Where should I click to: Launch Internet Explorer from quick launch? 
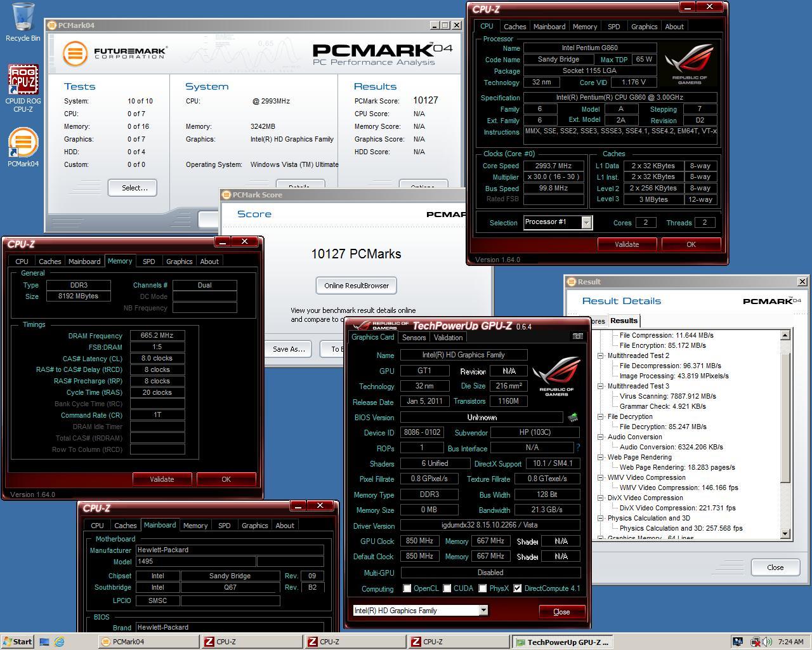(60, 642)
